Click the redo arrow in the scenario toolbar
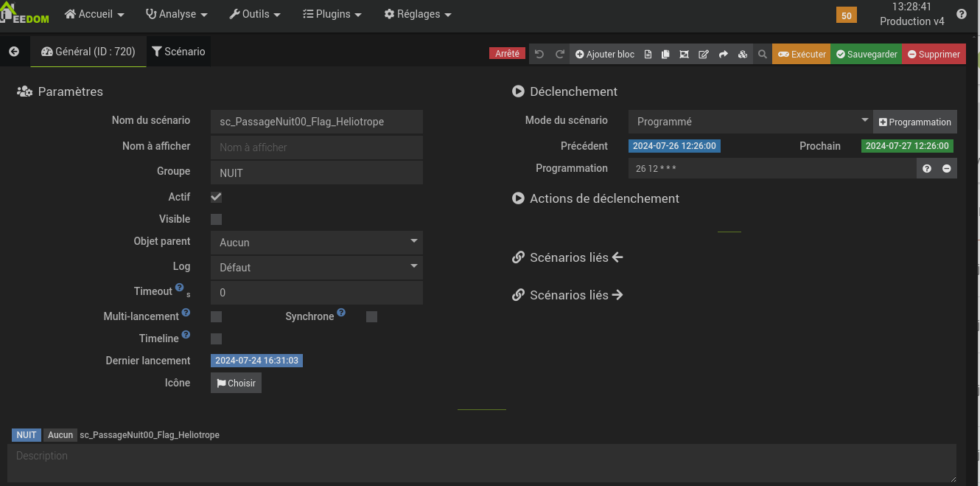The width and height of the screenshot is (980, 486). click(x=560, y=54)
